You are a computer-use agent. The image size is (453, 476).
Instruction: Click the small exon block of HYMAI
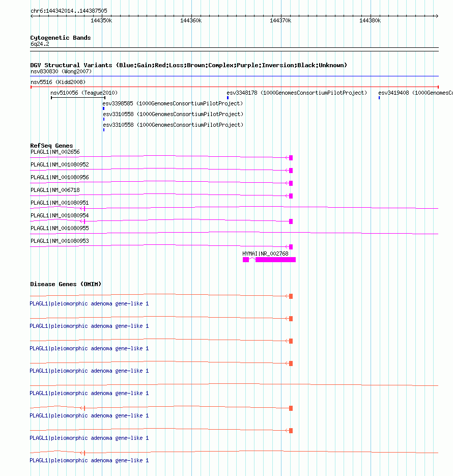(x=246, y=260)
